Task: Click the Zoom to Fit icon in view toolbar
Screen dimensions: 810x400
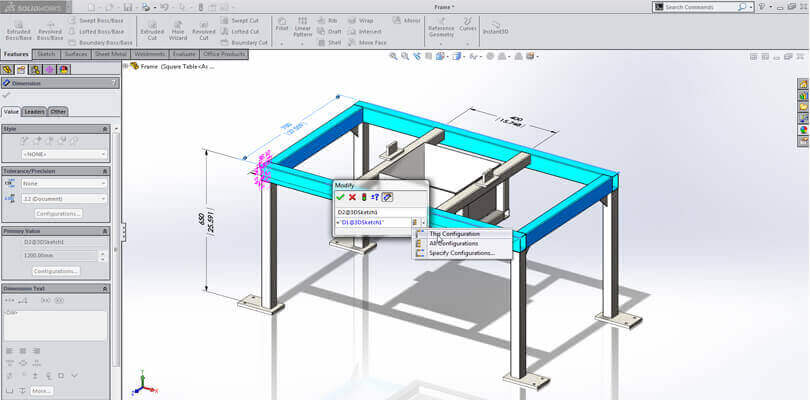Action: [394, 56]
